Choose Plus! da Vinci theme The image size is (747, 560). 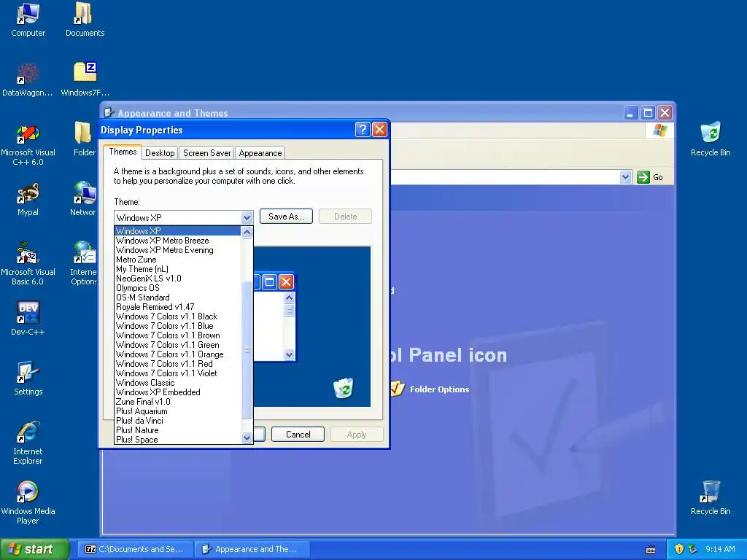click(178, 421)
